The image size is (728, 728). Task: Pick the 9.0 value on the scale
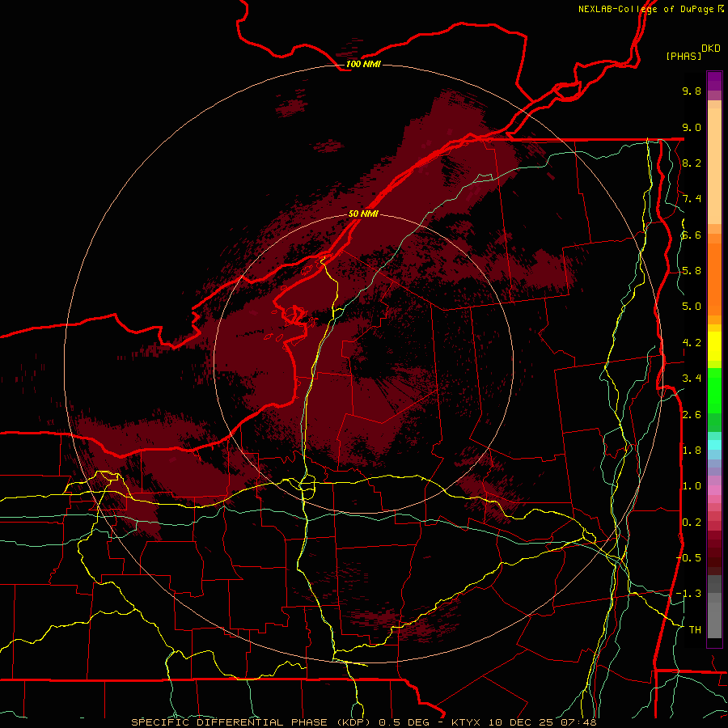[692, 127]
